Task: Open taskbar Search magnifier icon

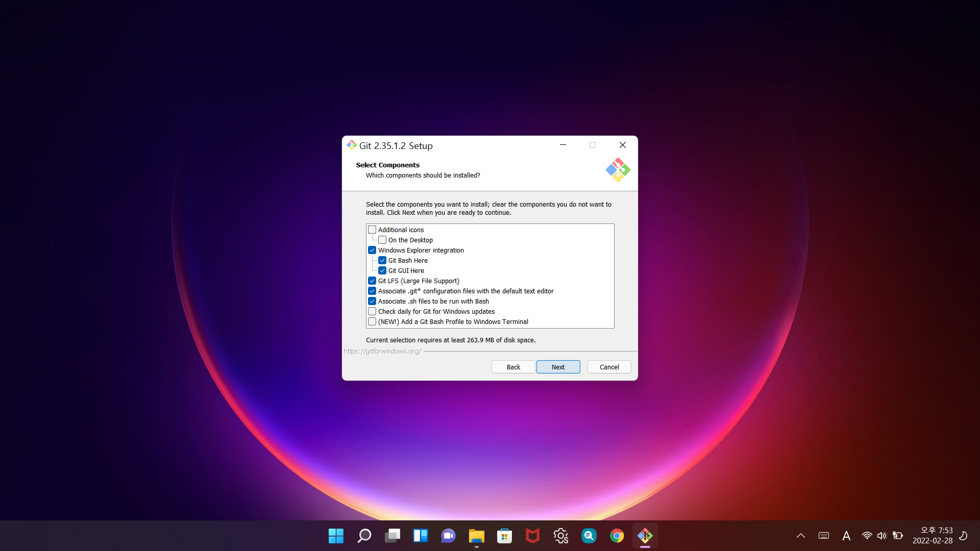Action: pos(364,536)
